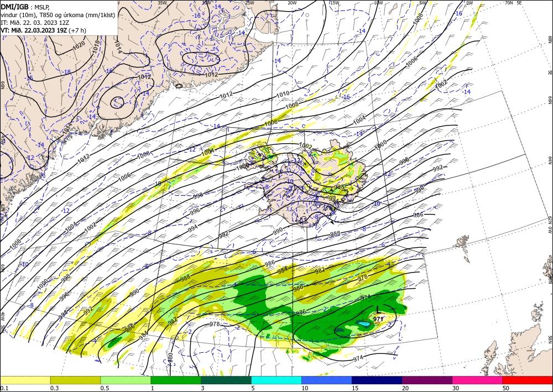Screen dimensions: 553x392
Task: Click the "35W" longitude label
Action: 162,3
